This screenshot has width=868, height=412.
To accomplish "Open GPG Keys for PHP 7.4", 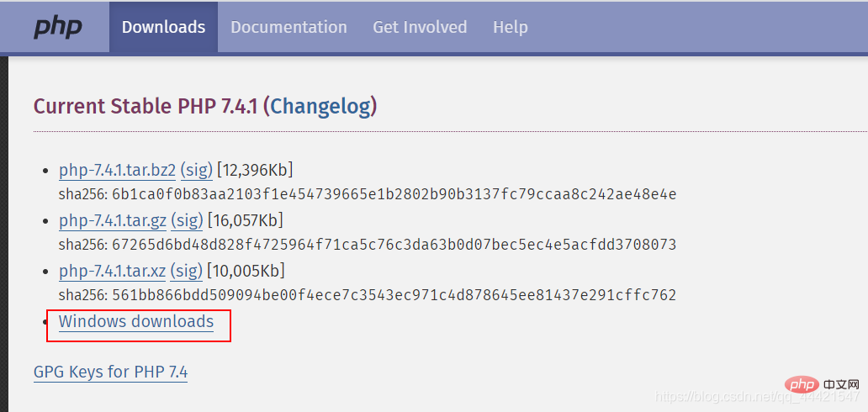I will [110, 371].
